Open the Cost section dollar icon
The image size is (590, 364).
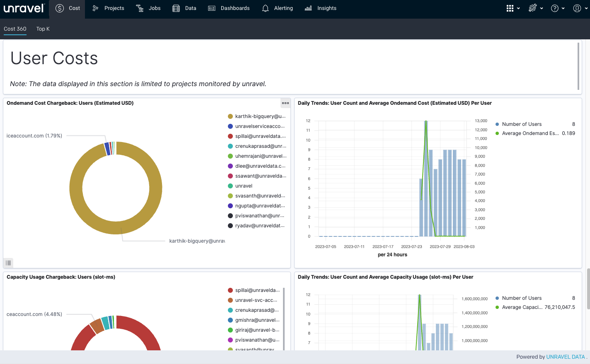point(60,8)
